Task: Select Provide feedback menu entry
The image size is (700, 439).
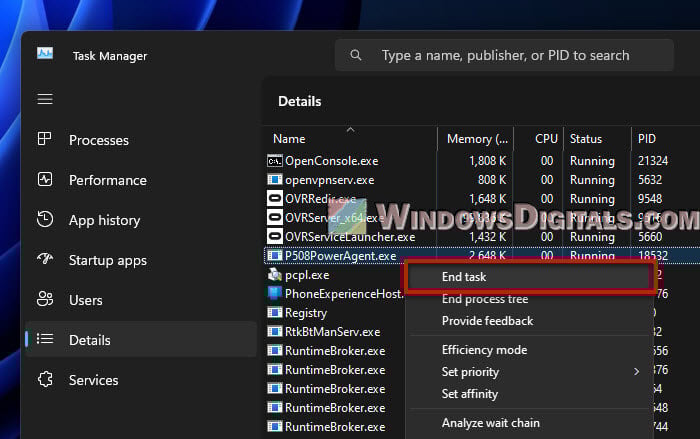Action: tap(529, 321)
